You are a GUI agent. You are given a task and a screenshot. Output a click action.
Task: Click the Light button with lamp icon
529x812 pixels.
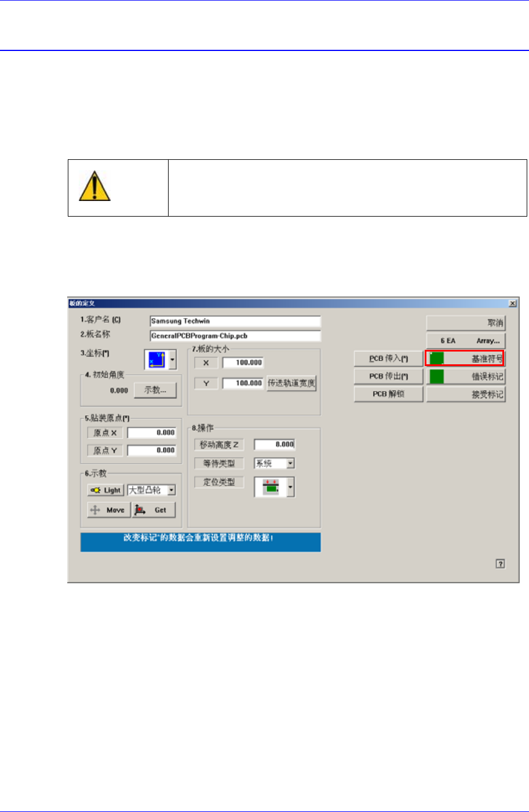point(105,490)
